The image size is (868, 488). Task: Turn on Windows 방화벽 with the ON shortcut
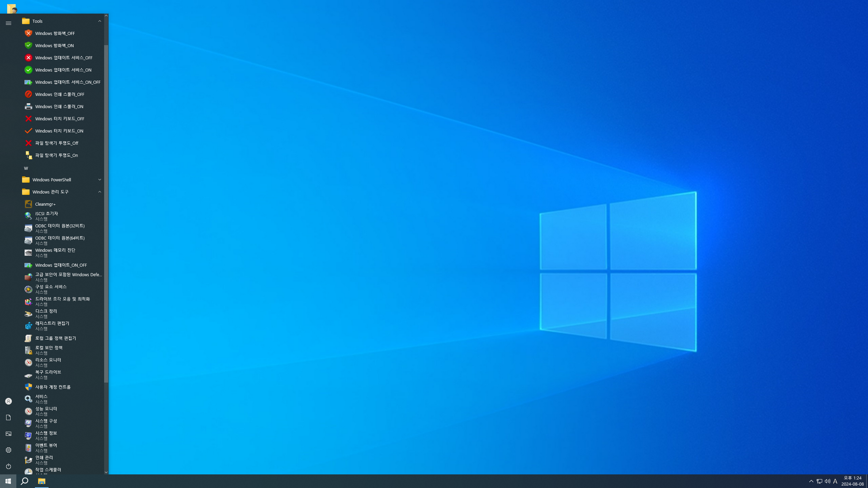[x=54, y=46]
